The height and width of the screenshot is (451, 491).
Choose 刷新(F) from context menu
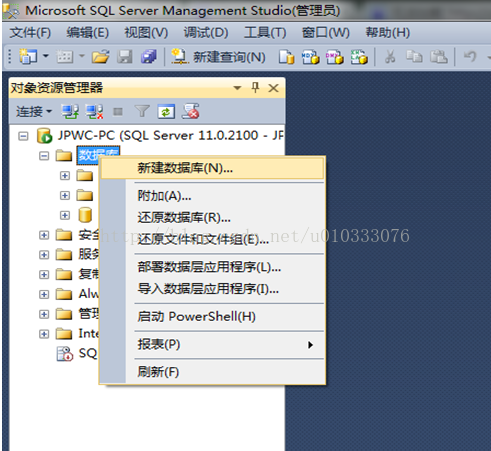tap(212, 372)
